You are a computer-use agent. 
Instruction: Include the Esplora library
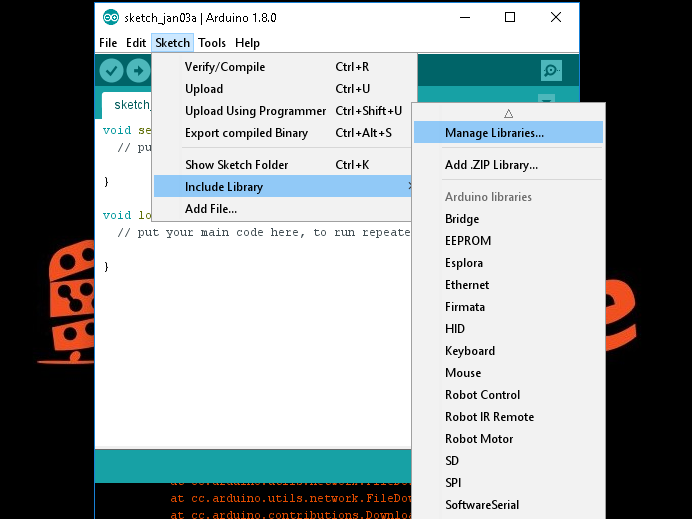(x=508, y=263)
